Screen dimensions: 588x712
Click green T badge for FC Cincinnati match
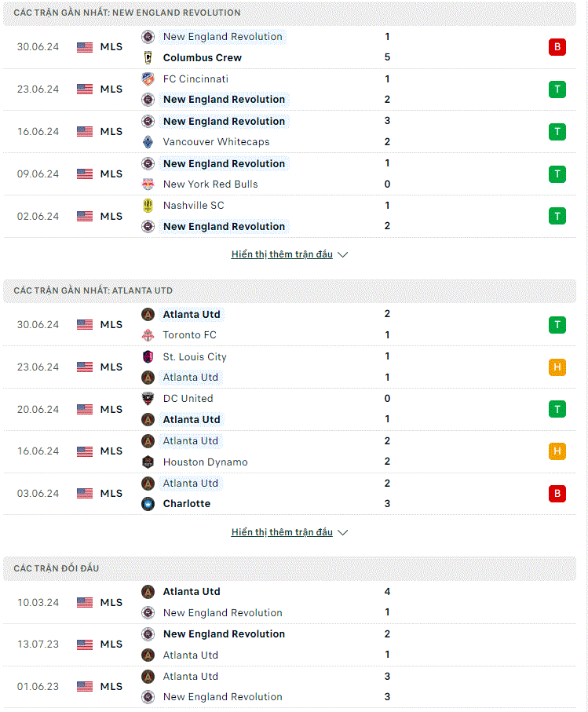tap(557, 89)
